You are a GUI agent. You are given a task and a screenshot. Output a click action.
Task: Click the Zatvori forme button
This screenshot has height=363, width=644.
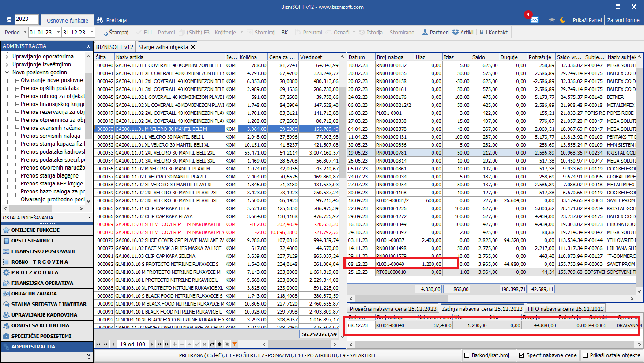(623, 20)
